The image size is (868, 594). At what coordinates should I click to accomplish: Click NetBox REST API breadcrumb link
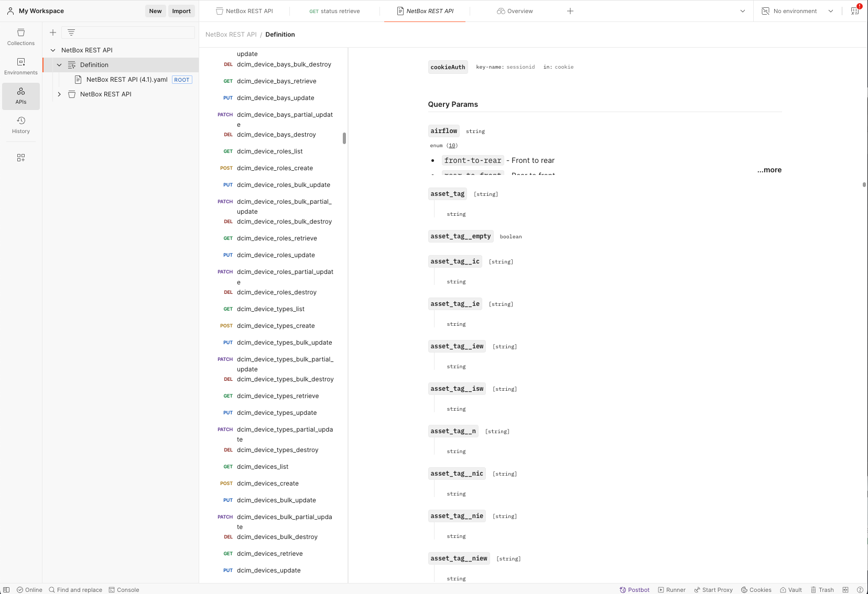231,35
